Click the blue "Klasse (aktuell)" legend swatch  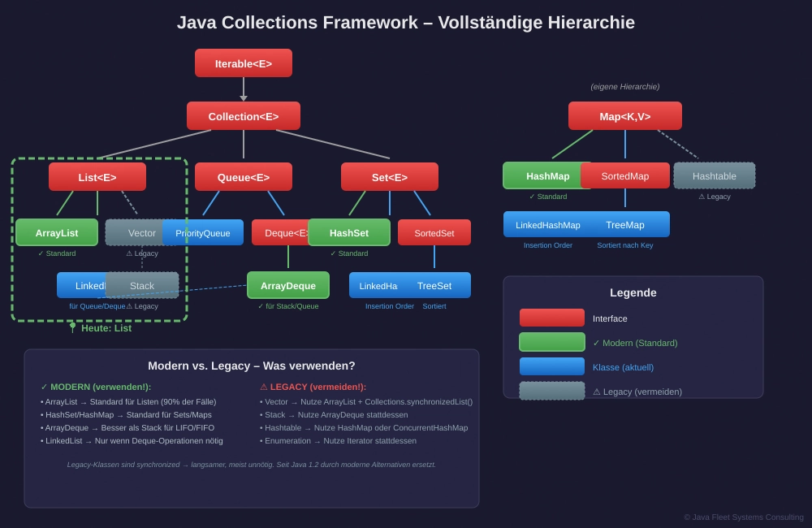pos(552,366)
